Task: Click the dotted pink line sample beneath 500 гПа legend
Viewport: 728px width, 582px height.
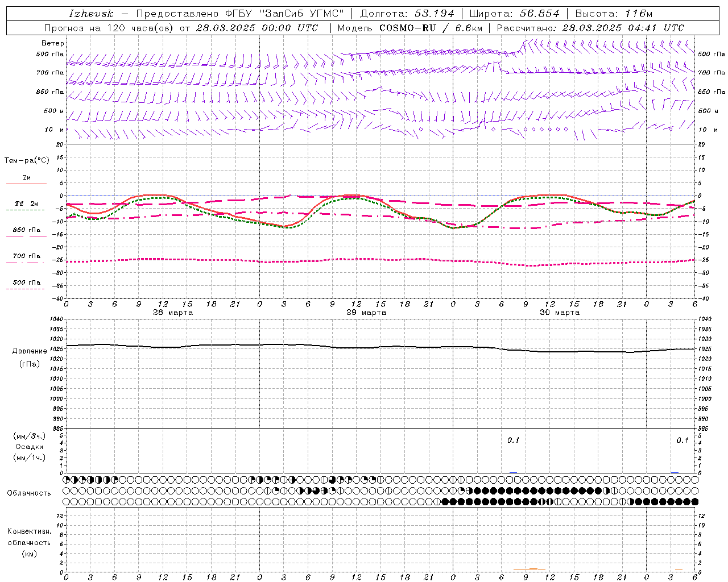Action: 25,289
